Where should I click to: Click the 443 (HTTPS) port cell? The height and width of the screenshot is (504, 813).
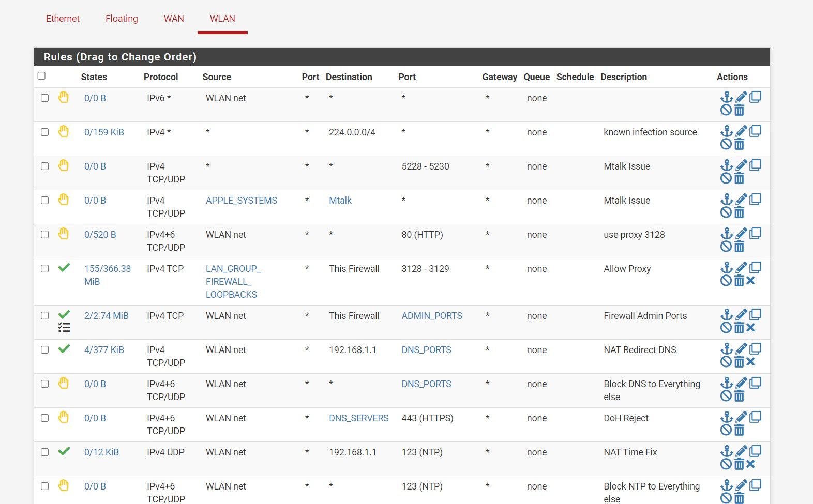[427, 418]
